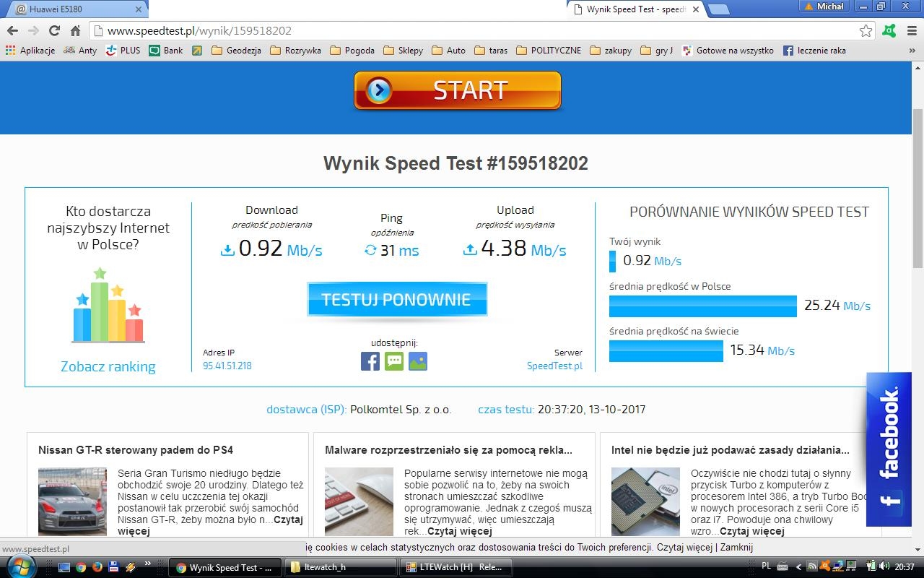Bookmark this page with the star icon
924x578 pixels.
click(866, 31)
